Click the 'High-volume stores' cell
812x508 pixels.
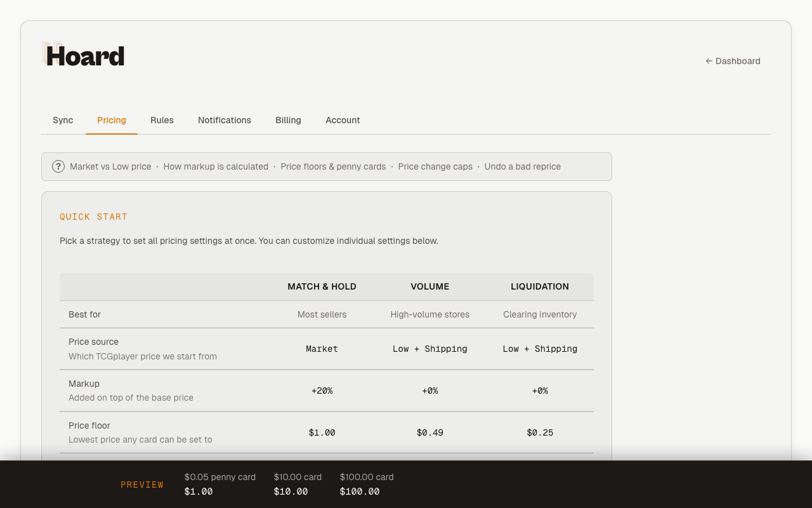(429, 314)
